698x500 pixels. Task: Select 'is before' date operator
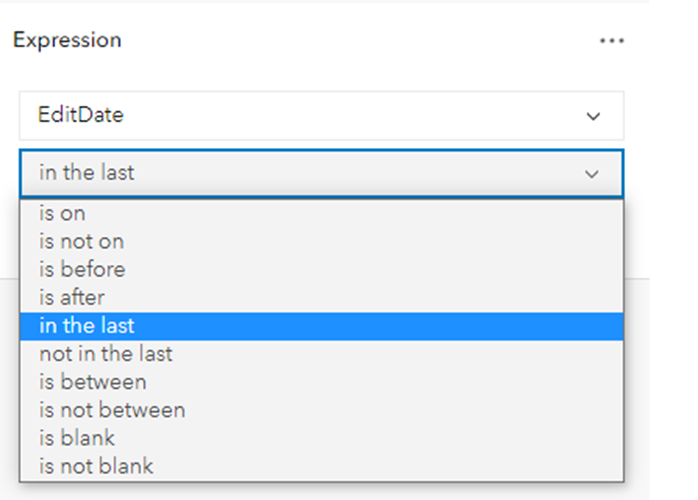(82, 269)
